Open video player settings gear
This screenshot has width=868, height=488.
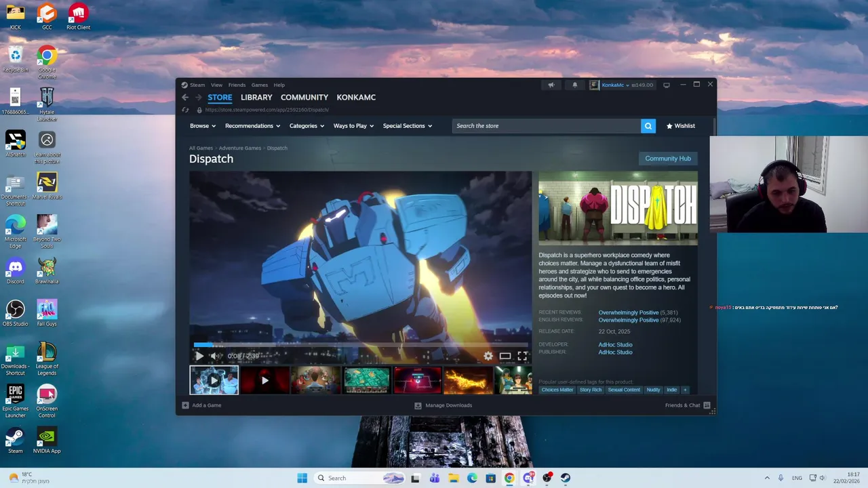(x=488, y=356)
